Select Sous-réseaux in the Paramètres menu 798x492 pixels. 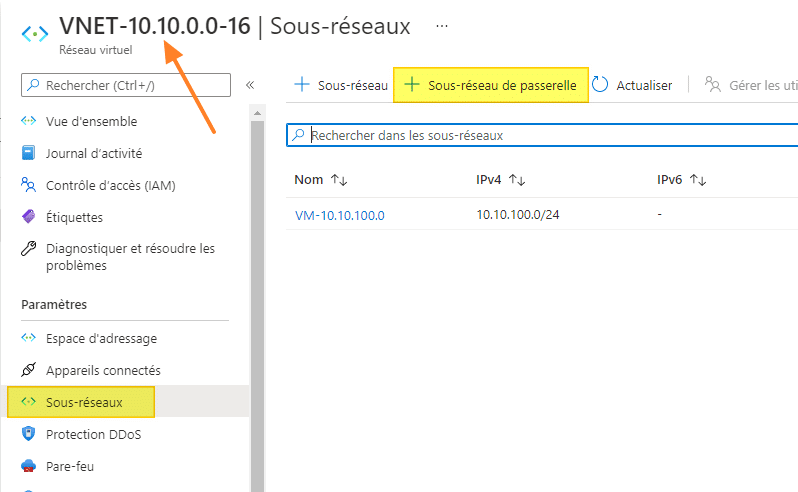click(x=84, y=402)
